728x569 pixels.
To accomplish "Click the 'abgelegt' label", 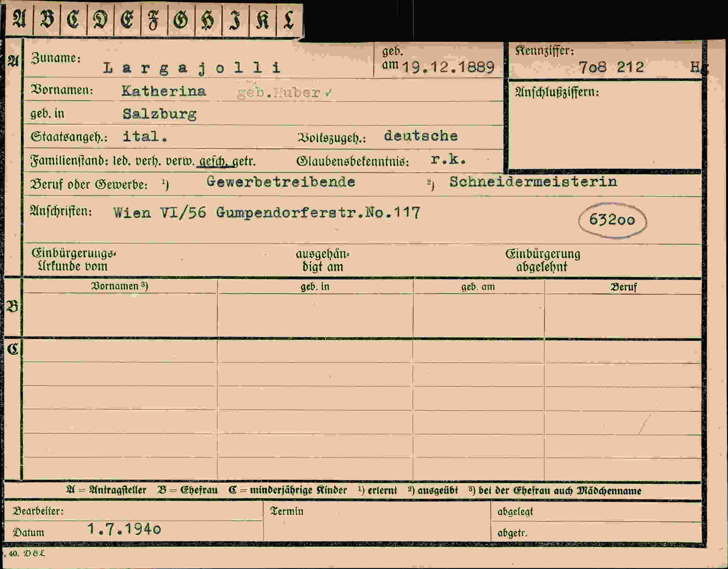I will click(x=515, y=512).
